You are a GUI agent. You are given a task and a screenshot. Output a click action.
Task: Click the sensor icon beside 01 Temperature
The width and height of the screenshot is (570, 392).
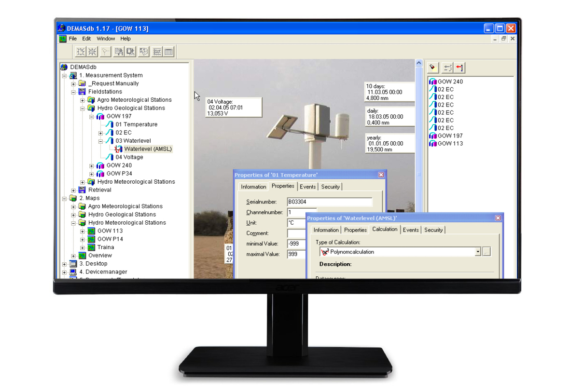110,124
